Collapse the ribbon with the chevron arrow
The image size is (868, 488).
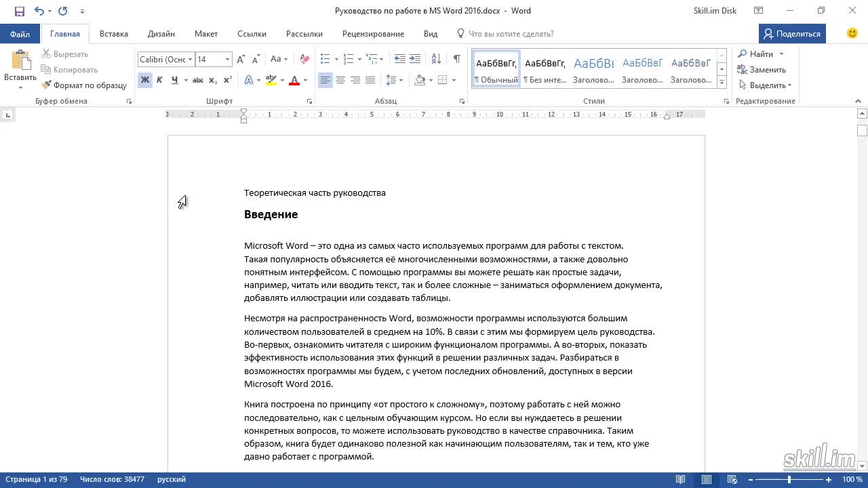click(858, 101)
